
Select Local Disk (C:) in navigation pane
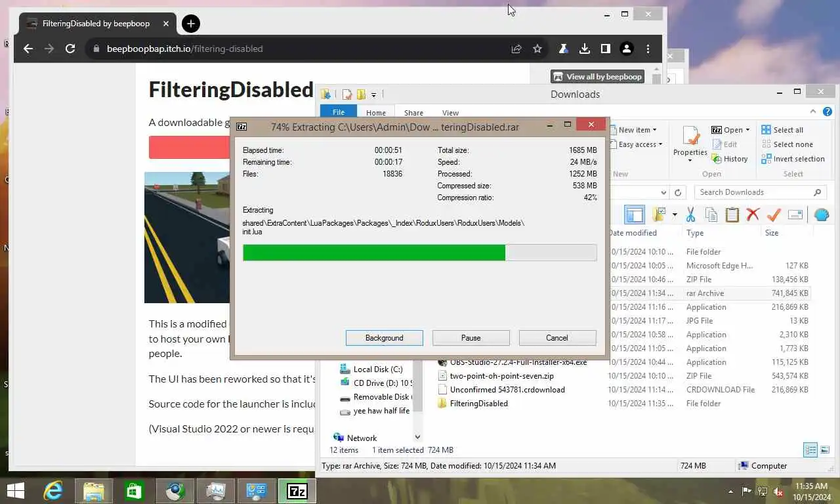377,369
